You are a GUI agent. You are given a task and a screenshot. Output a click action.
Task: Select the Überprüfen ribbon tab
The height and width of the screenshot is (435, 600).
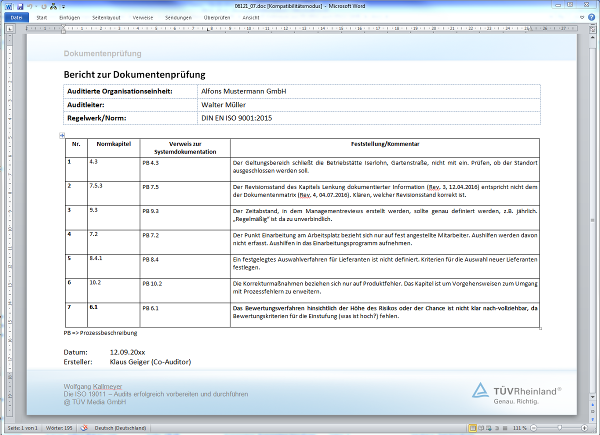point(217,18)
